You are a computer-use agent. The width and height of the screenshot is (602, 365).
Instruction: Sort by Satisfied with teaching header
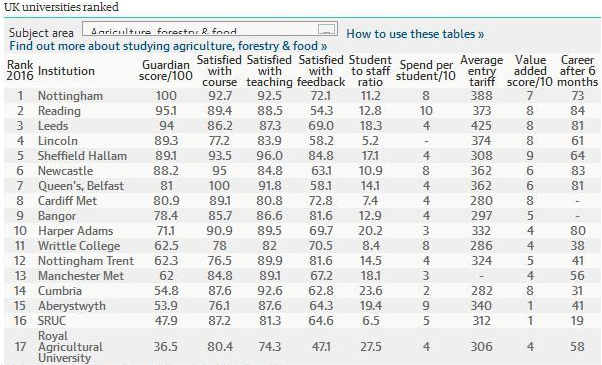point(269,71)
